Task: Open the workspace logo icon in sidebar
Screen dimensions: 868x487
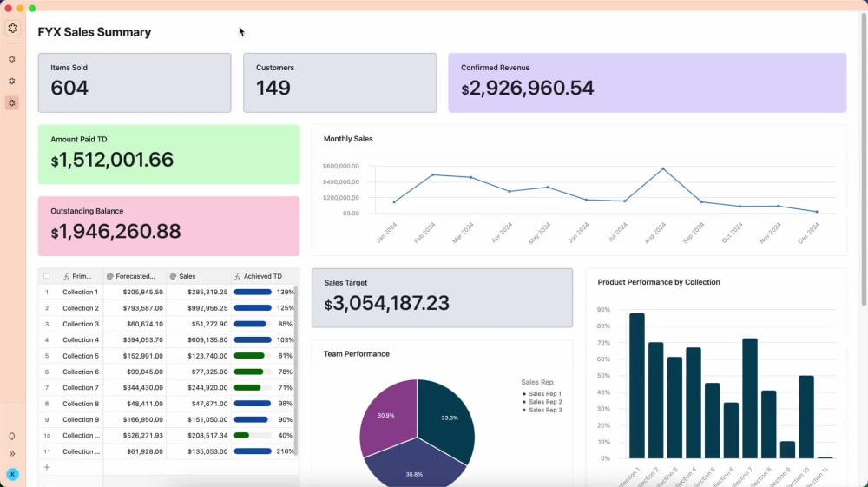Action: 13,29
